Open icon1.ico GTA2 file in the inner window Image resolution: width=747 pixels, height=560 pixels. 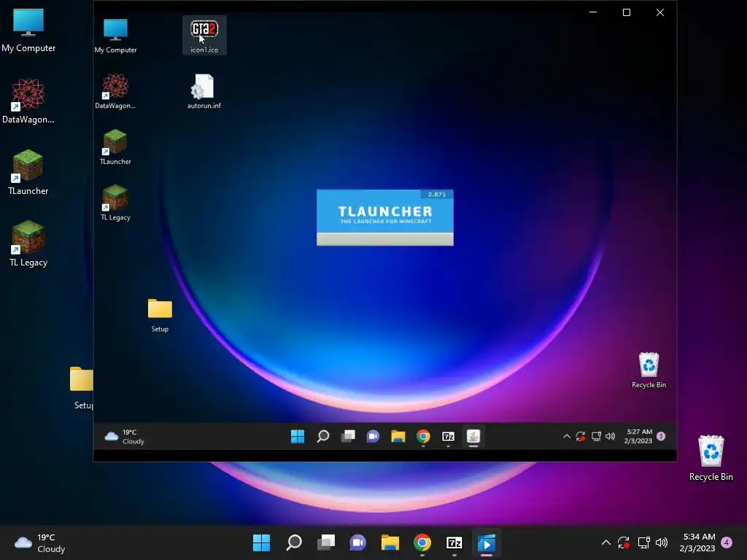[204, 35]
